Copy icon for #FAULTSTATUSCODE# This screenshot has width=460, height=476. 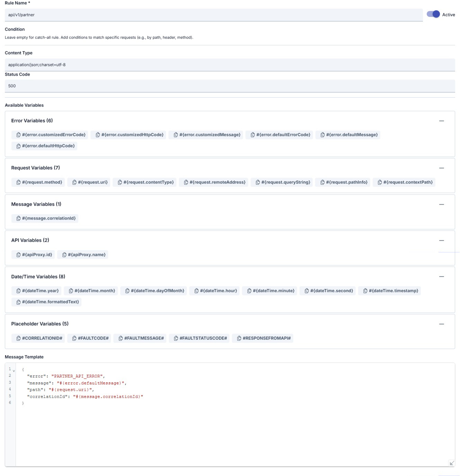point(176,338)
